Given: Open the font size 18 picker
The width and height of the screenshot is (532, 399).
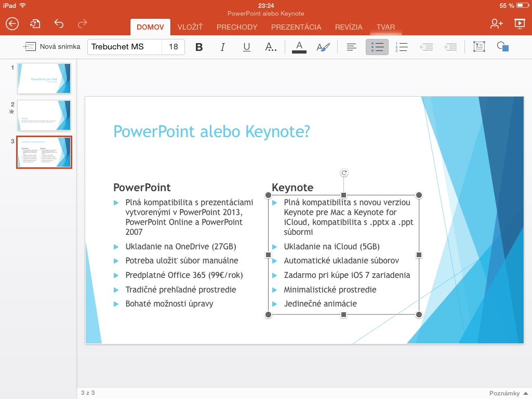Looking at the screenshot, I should click(174, 47).
